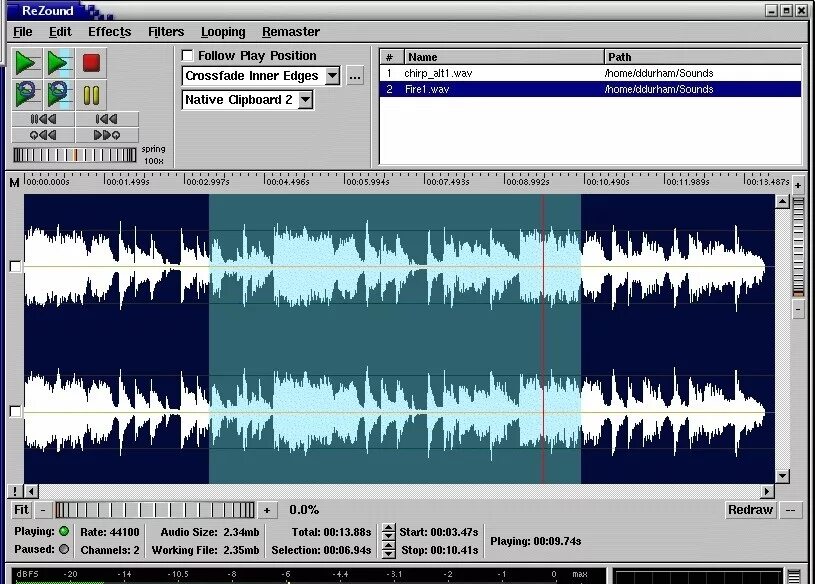Click the Stop: 00:10.41s value
Image resolution: width=815 pixels, height=584 pixels.
pos(439,550)
